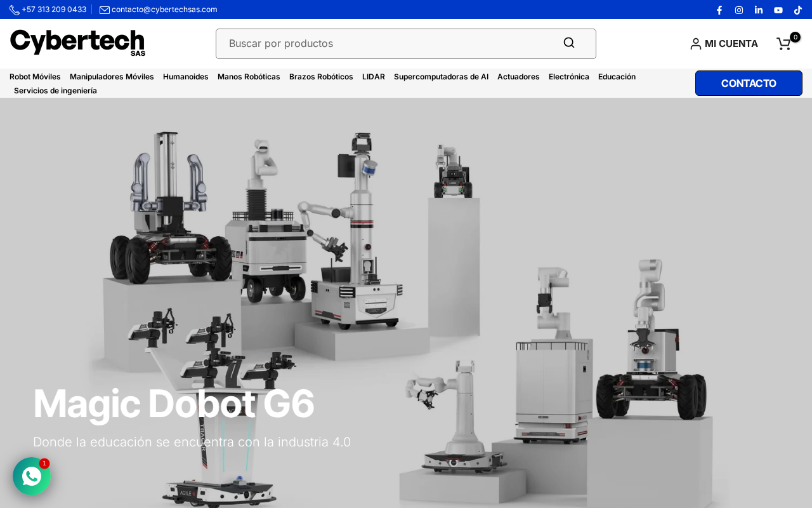Select Humanoides in navigation
Image resolution: width=812 pixels, height=508 pixels.
pos(186,77)
